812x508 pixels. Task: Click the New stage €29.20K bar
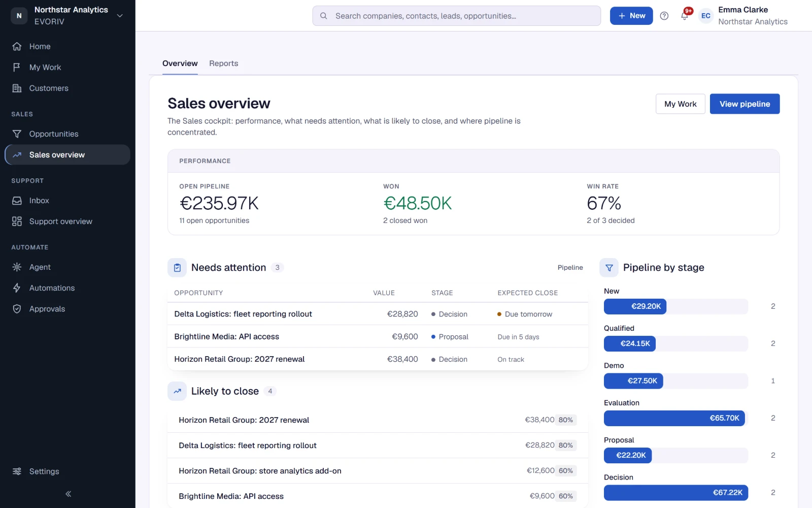tap(635, 306)
